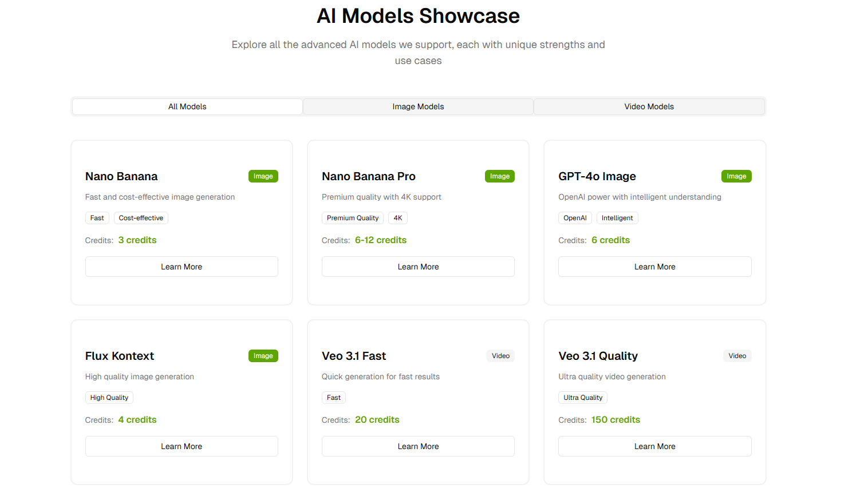Switch to the Image Models tab
The width and height of the screenshot is (868, 496).
pos(418,106)
